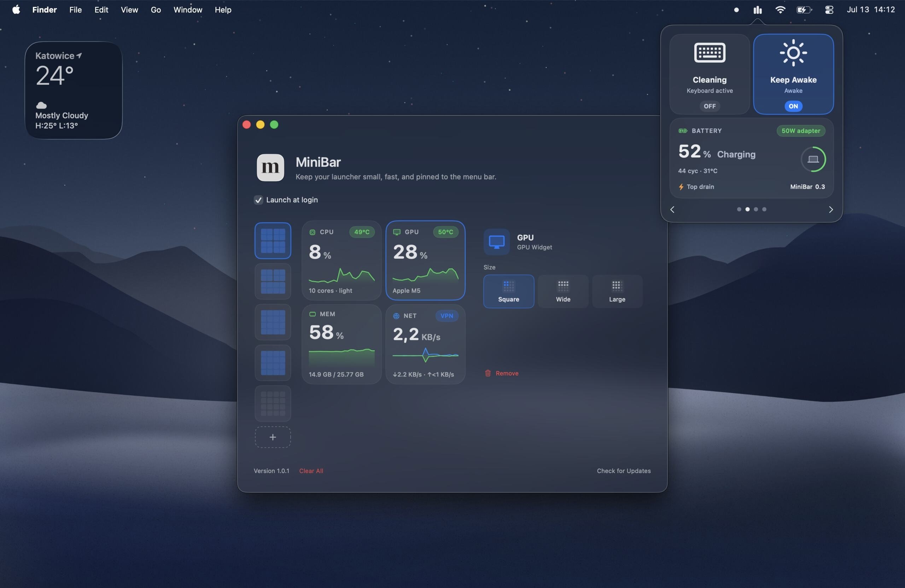Select the Large size option

[617, 291]
